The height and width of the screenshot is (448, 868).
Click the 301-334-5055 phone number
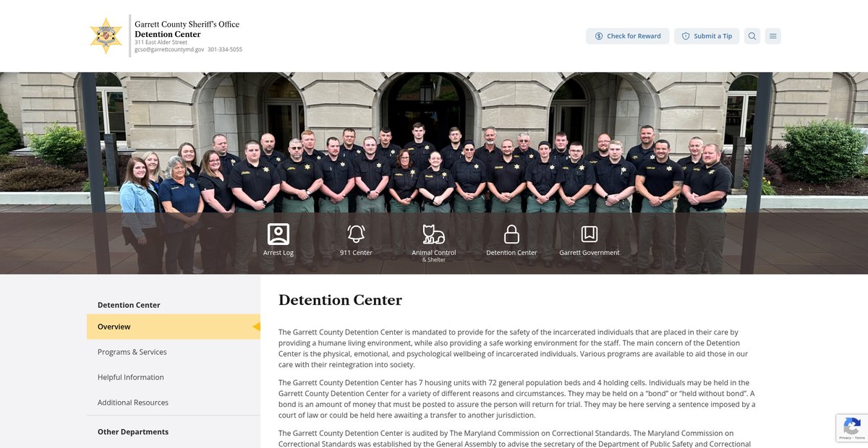click(225, 50)
